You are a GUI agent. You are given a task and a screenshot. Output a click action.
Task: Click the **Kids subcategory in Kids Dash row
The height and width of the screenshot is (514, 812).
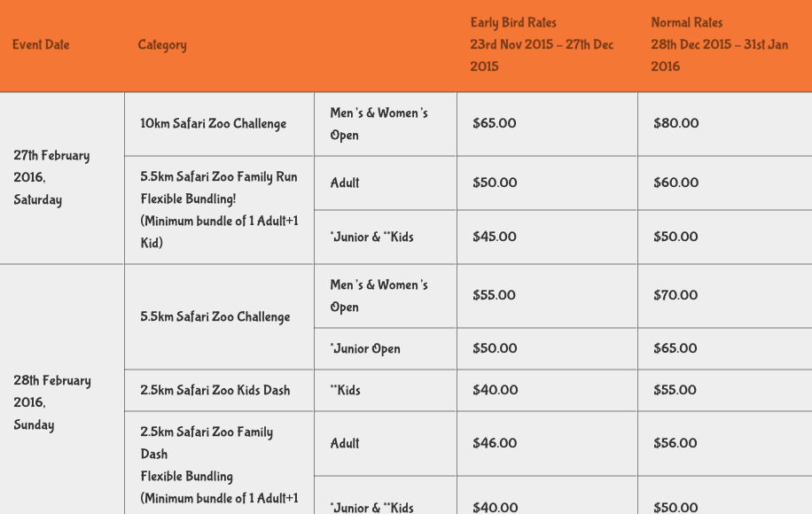pyautogui.click(x=345, y=390)
